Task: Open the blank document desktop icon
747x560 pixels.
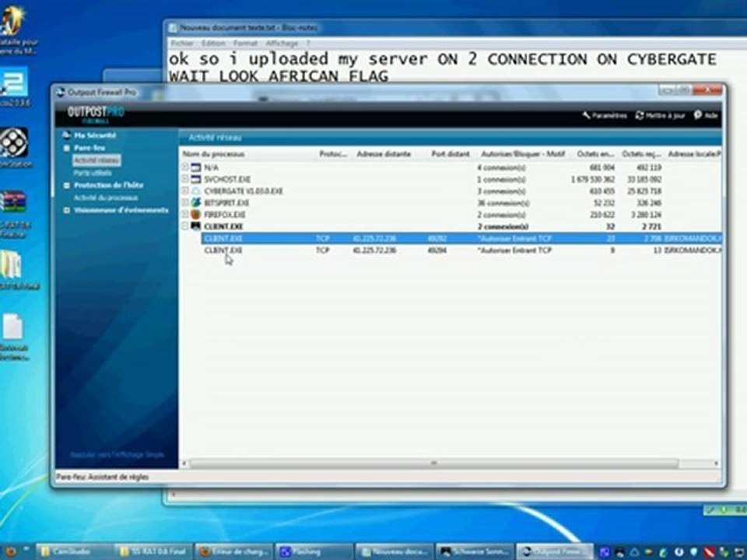Action: [13, 327]
